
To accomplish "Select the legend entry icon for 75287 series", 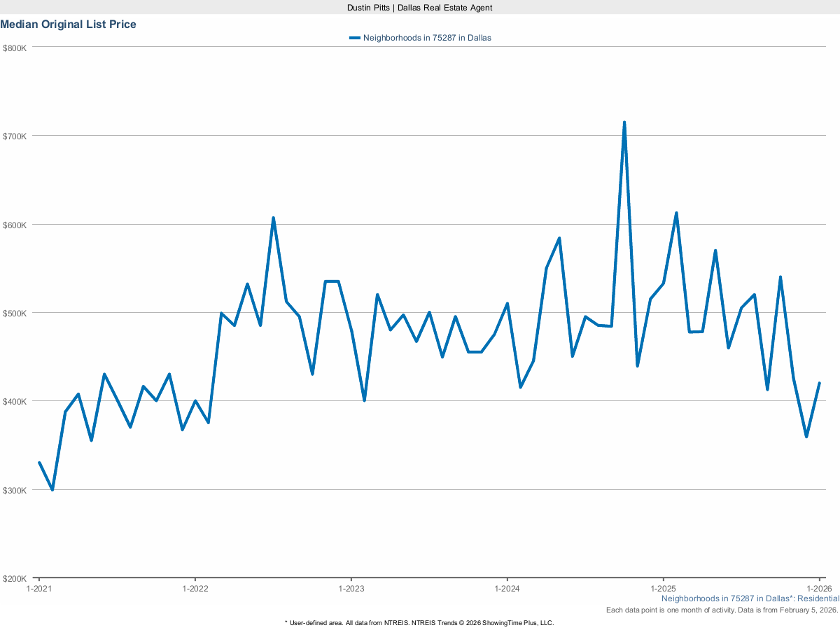I will 354,38.
